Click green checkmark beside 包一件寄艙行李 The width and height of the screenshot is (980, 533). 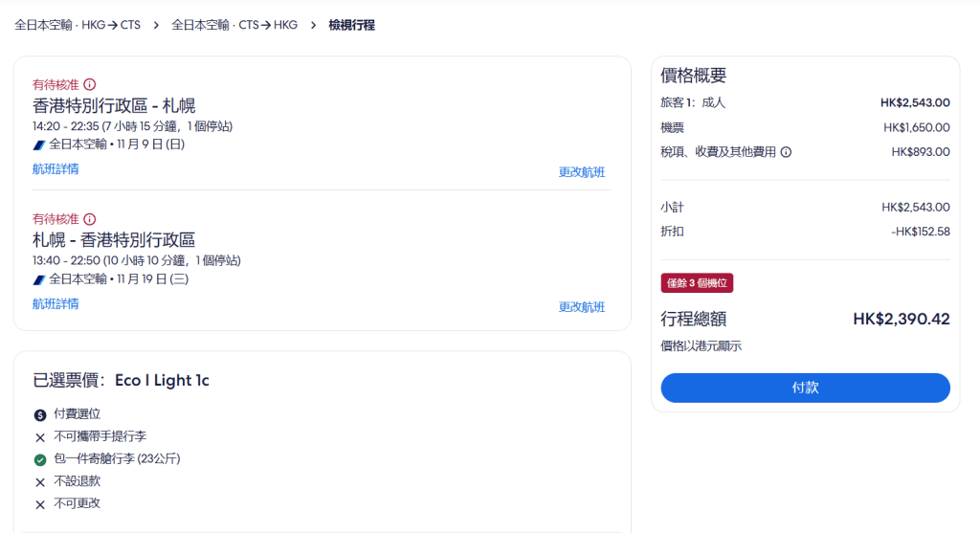coord(40,459)
